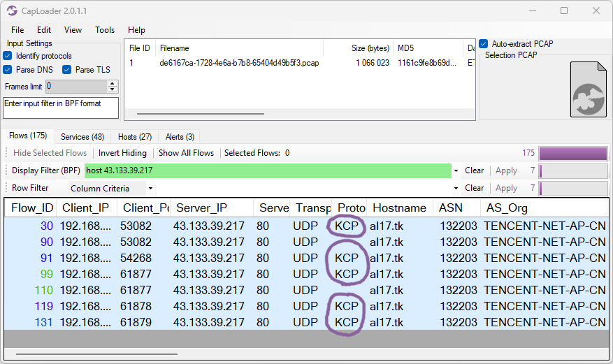This screenshot has width=613, height=364.
Task: Click files list horizontal scrollbar
Action: tap(200, 114)
